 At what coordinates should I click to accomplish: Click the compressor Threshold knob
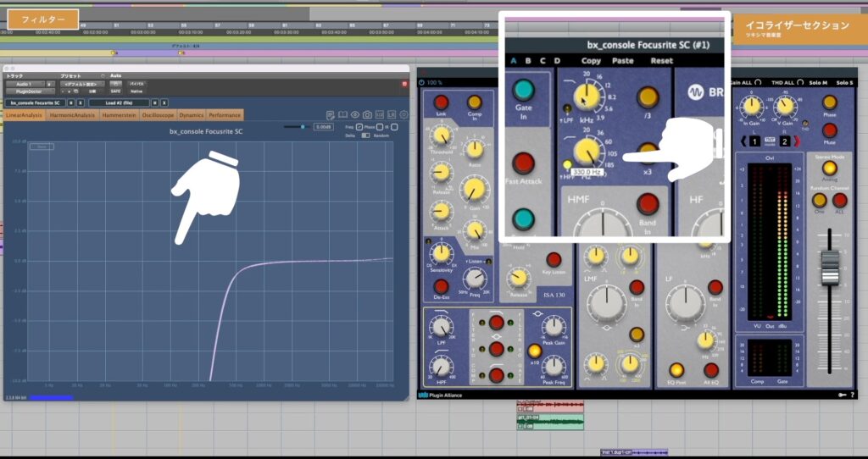(x=442, y=135)
